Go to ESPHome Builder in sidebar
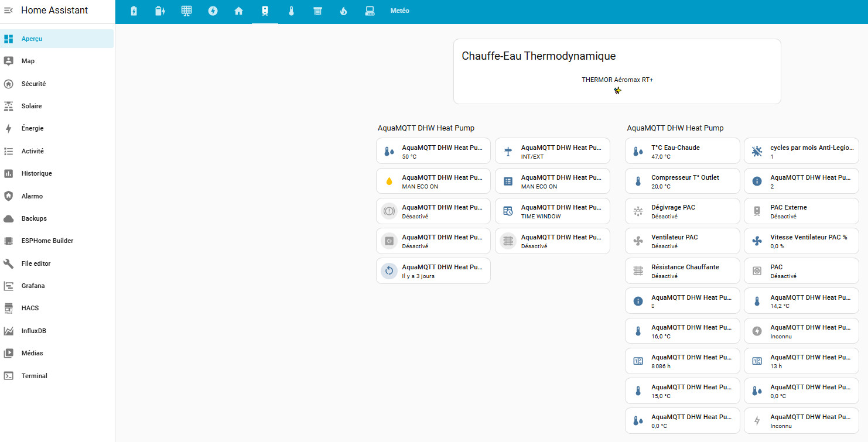 47,241
